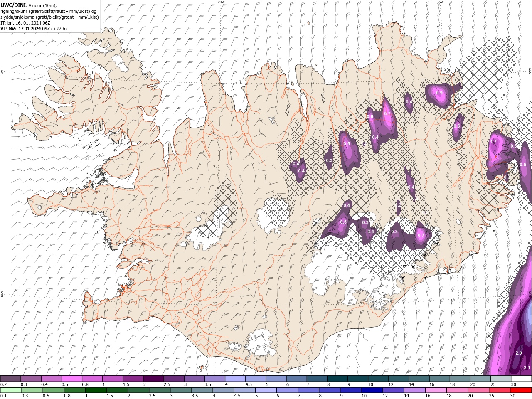Select the 0.5 green swatch in the rain legend

point(53,390)
